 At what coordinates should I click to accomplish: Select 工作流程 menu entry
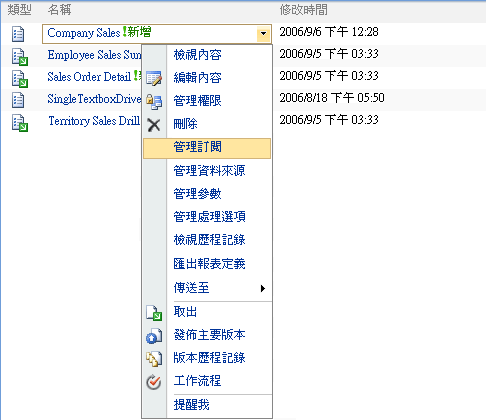(207, 381)
